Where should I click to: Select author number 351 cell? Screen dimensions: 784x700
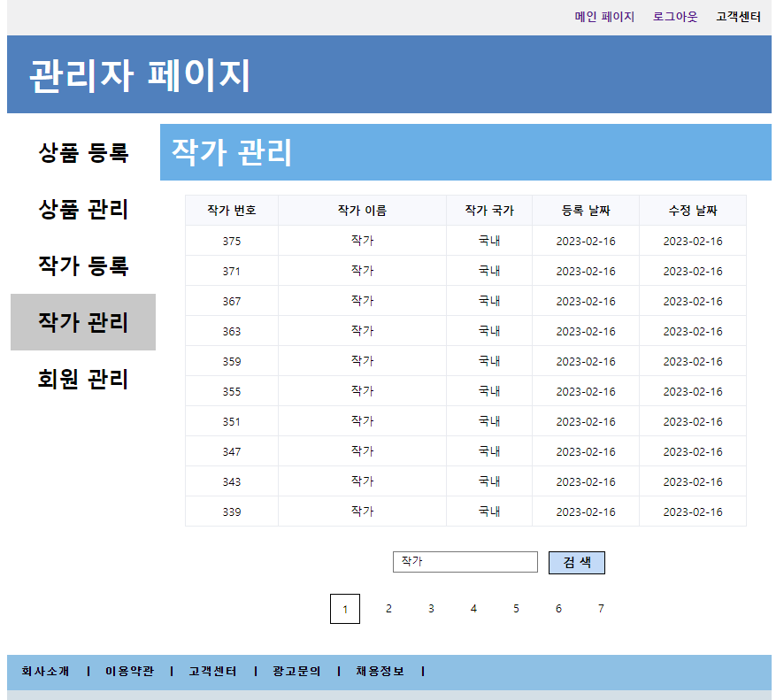click(x=232, y=421)
